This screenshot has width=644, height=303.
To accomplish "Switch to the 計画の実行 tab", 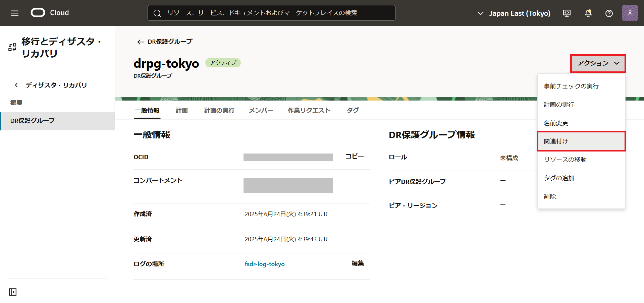I will pos(219,110).
